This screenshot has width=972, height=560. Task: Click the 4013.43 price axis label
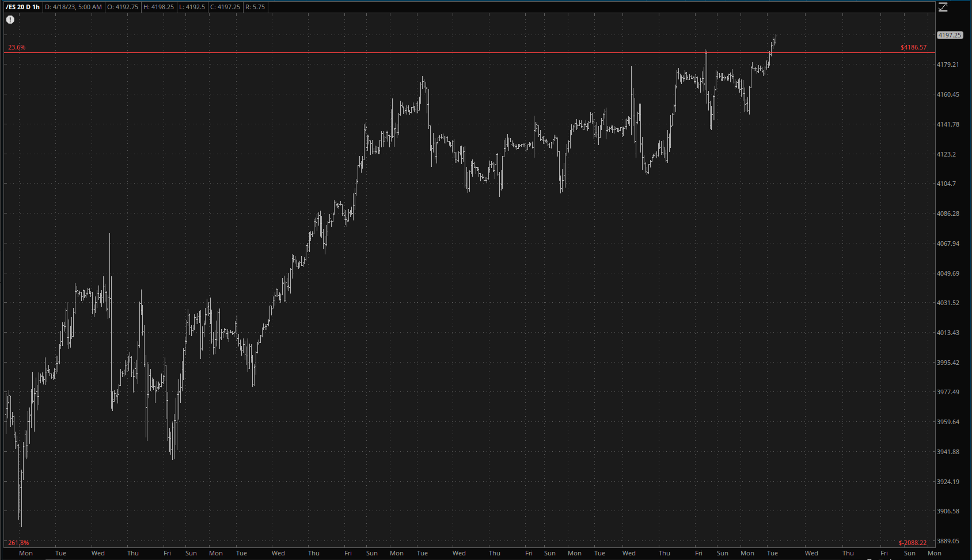[x=948, y=333]
